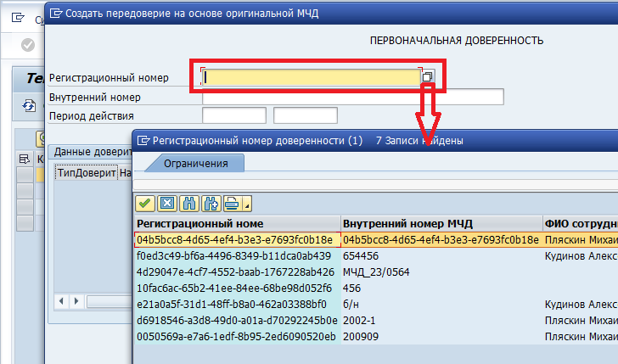Image resolution: width=618 pixels, height=364 pixels.
Task: Click the binoculars Find icon
Action: (188, 203)
